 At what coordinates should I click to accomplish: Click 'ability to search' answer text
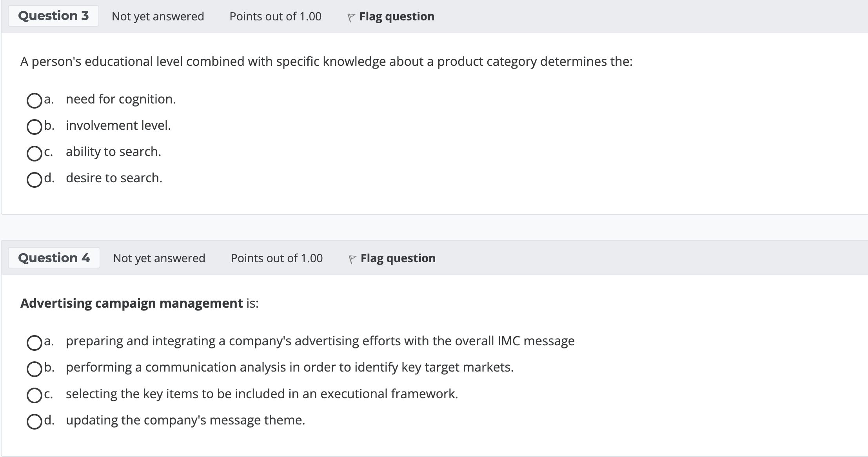click(x=113, y=152)
